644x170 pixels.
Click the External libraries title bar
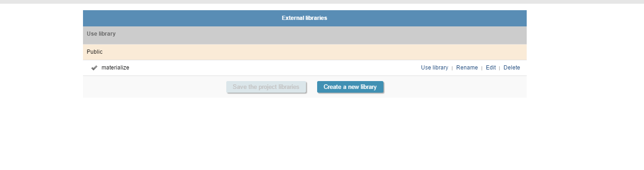pos(305,18)
